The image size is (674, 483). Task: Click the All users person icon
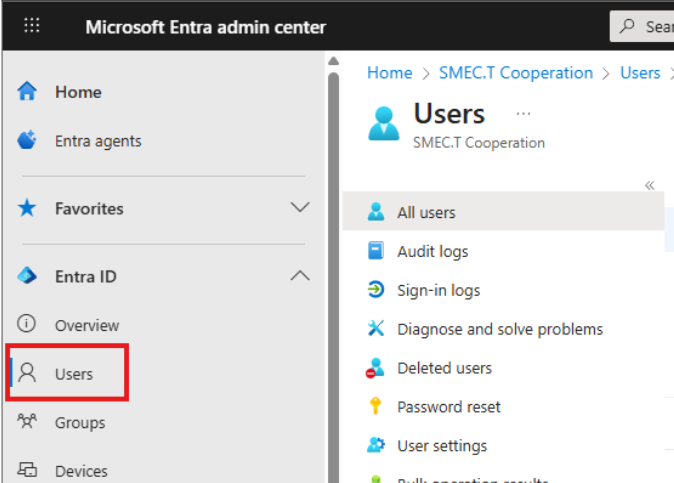pos(376,211)
